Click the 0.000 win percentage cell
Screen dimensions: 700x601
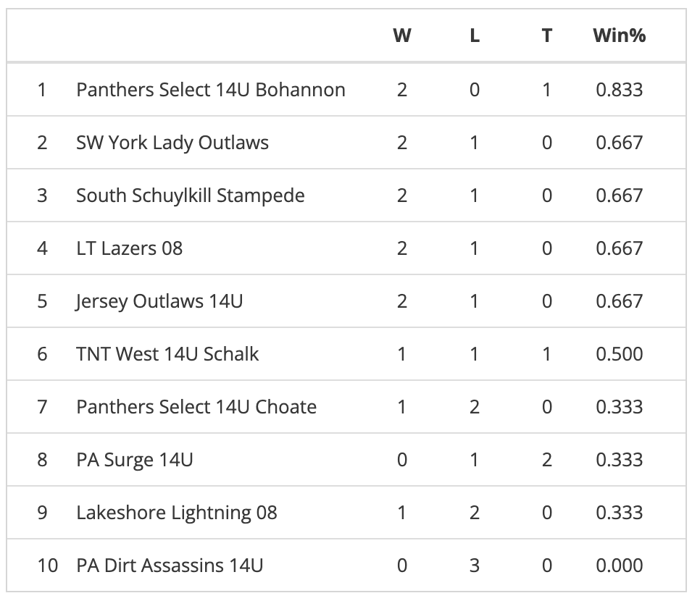pyautogui.click(x=619, y=566)
